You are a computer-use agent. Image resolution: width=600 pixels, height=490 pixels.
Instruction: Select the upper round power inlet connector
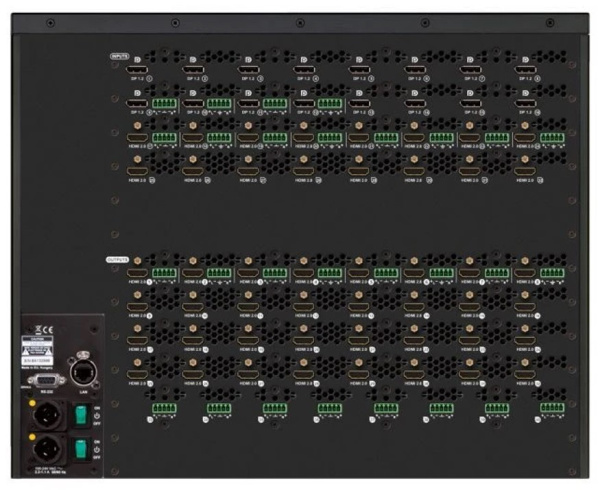click(47, 415)
